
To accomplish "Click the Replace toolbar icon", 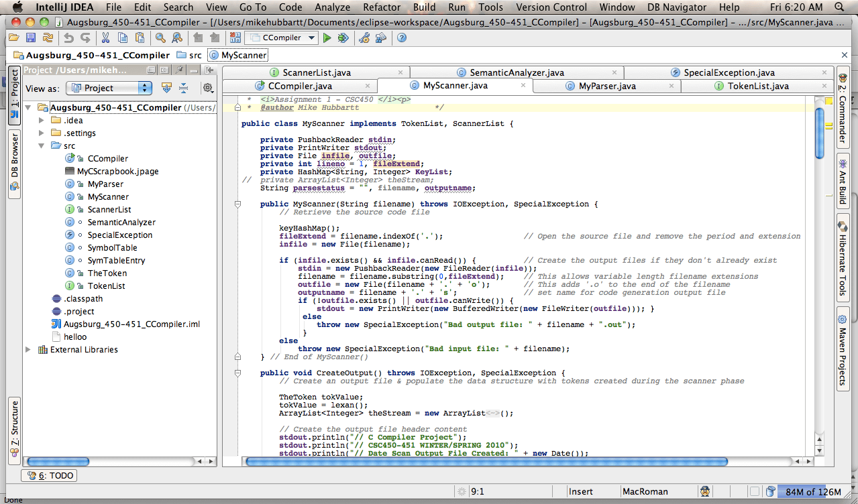I will tap(176, 38).
